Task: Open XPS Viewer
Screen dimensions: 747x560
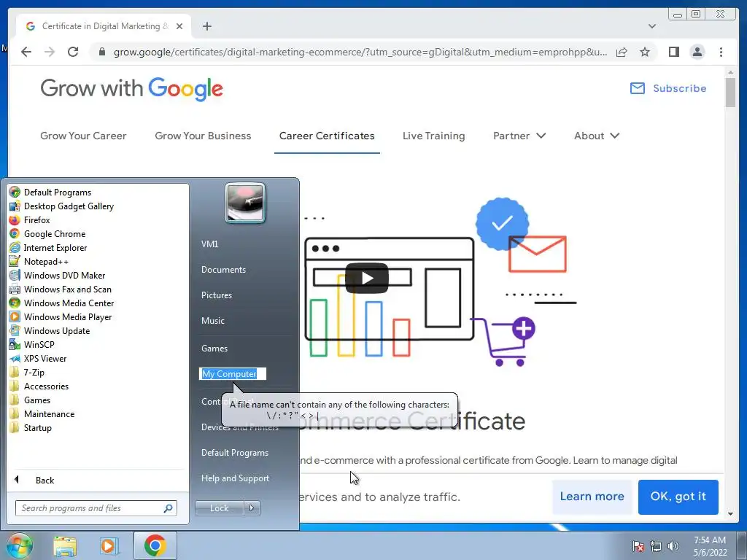Action: pyautogui.click(x=38, y=359)
